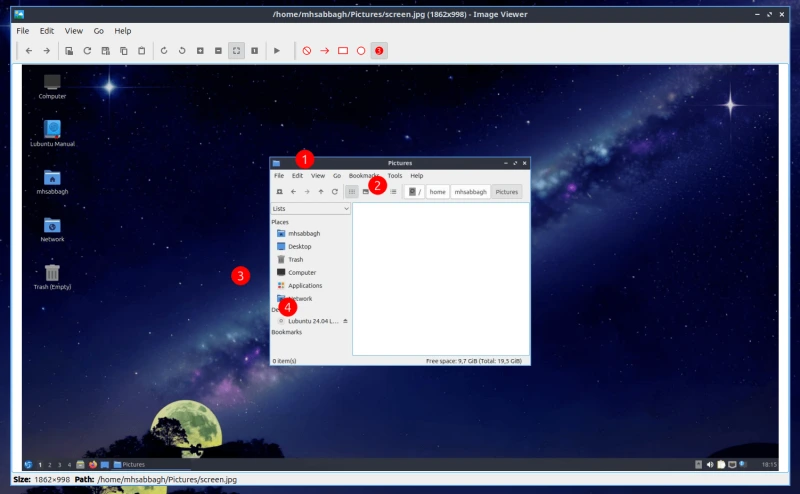Go to the previous image arrow
Image resolution: width=800 pixels, height=494 pixels.
coord(29,51)
